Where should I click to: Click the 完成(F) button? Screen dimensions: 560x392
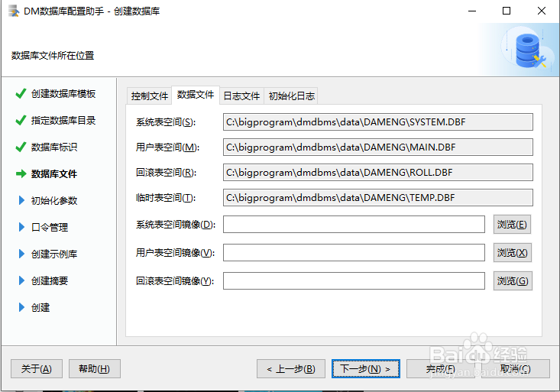coord(440,369)
